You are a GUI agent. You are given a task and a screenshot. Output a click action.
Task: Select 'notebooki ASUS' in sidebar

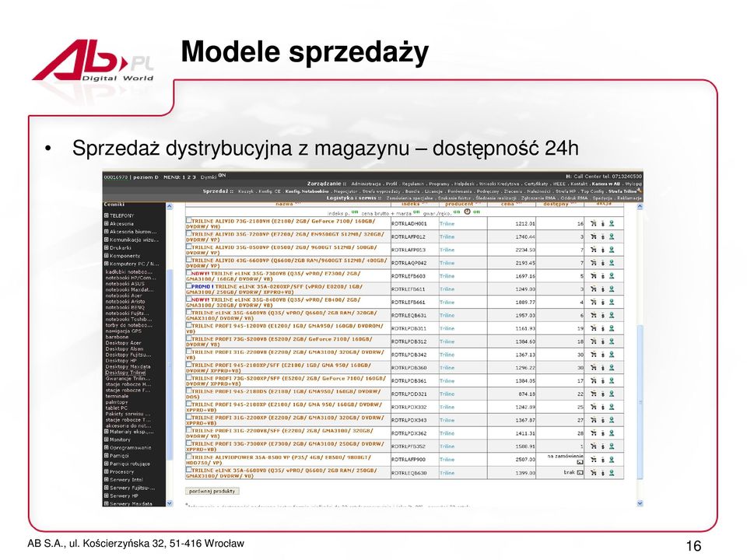click(x=124, y=284)
